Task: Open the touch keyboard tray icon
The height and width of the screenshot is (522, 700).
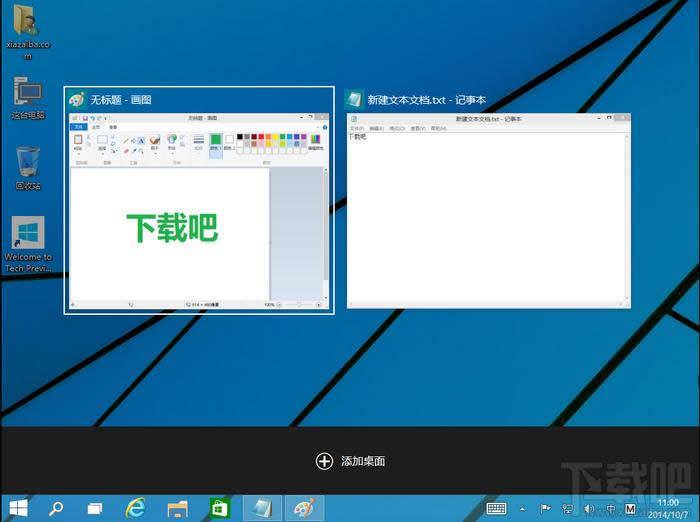Action: 497,508
